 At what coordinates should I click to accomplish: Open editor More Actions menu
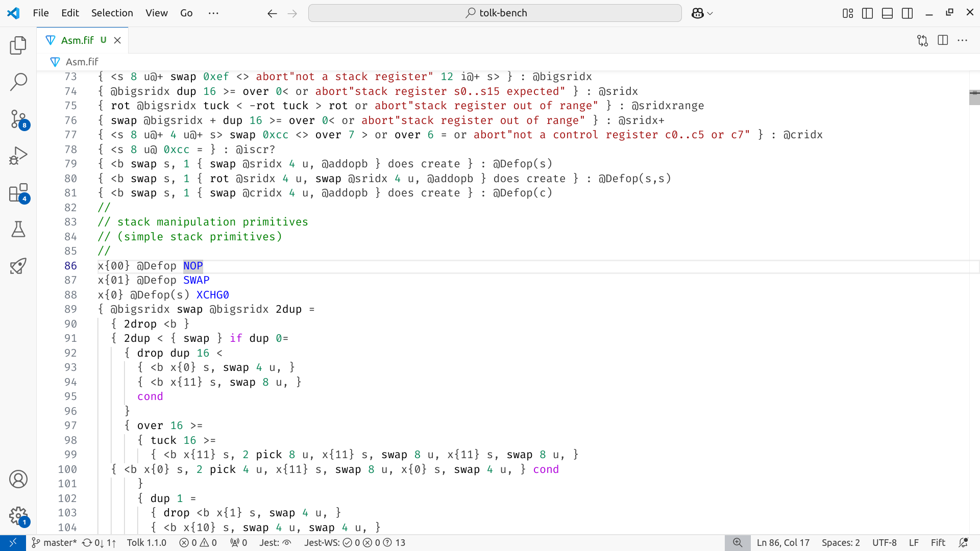tap(963, 40)
